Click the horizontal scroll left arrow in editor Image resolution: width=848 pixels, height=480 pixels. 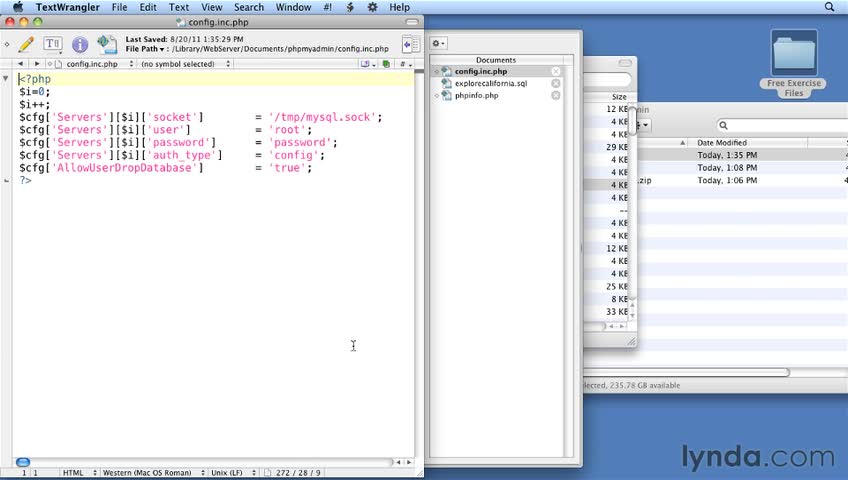click(x=399, y=462)
